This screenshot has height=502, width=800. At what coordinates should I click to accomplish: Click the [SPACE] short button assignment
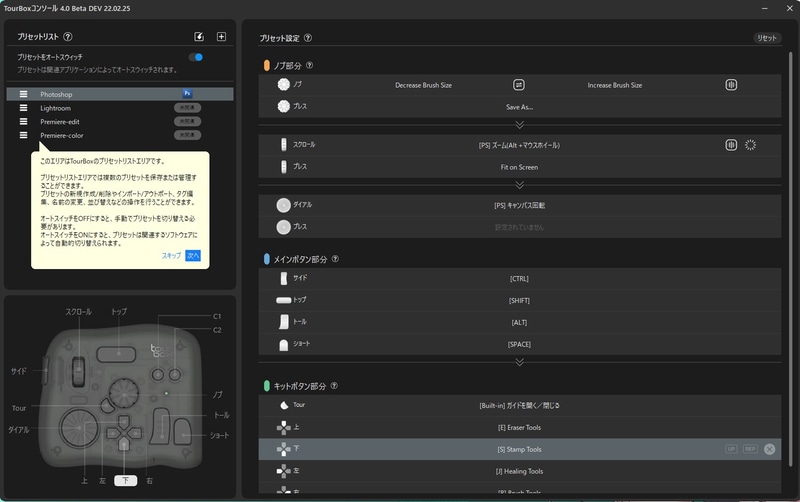pos(519,344)
